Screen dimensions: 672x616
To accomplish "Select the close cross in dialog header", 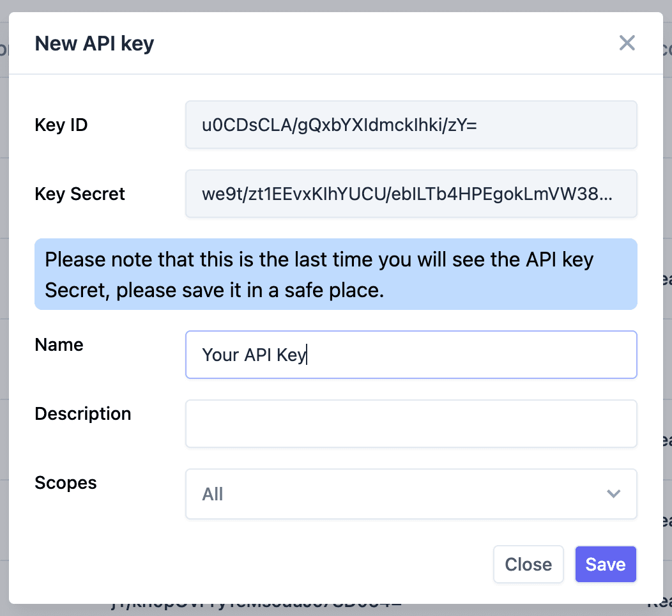I will pyautogui.click(x=627, y=43).
